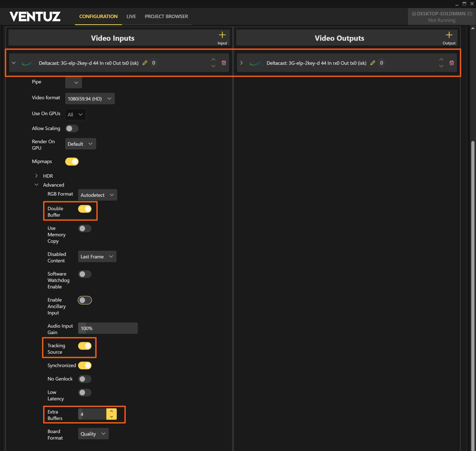Expand the HDR section
Viewport: 476px width, 451px height.
[x=36, y=176]
